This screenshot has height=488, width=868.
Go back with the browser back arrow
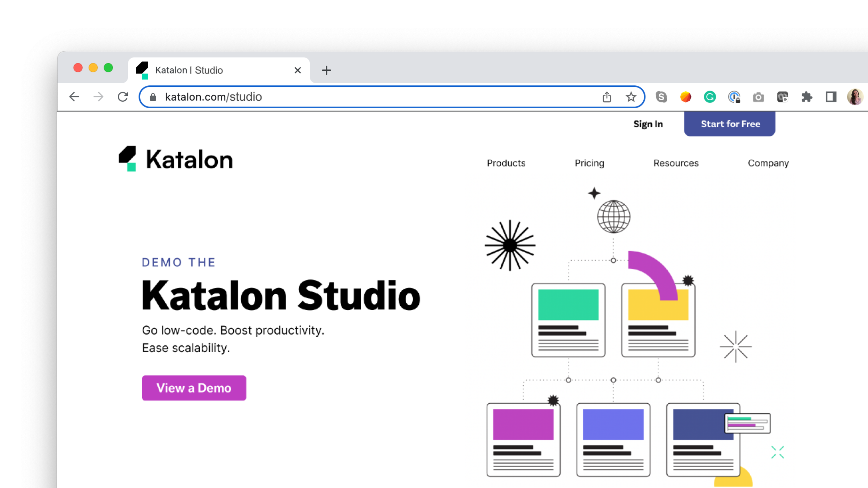pos(74,97)
